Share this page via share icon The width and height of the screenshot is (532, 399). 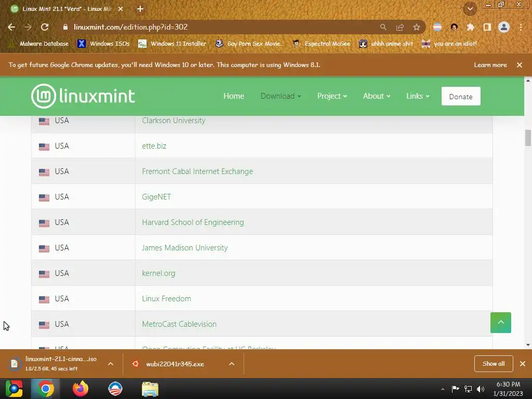click(400, 27)
